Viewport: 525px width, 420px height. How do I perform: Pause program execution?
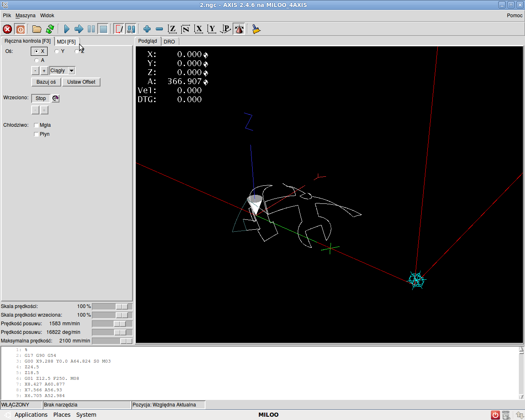click(91, 29)
